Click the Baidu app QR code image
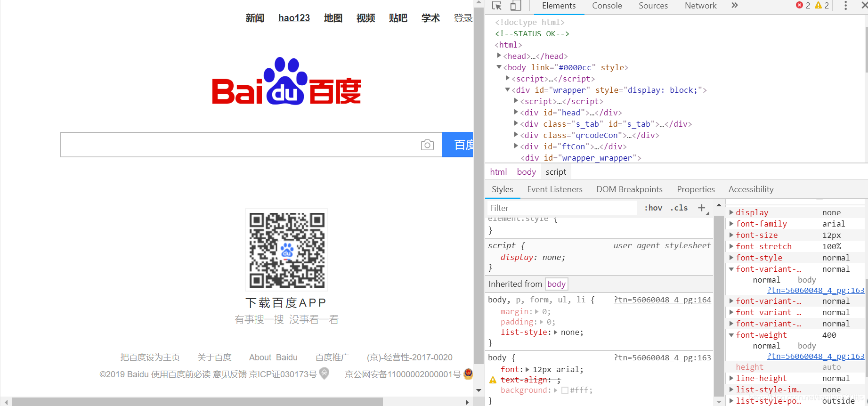Screen dimensions: 868x406 [287, 250]
